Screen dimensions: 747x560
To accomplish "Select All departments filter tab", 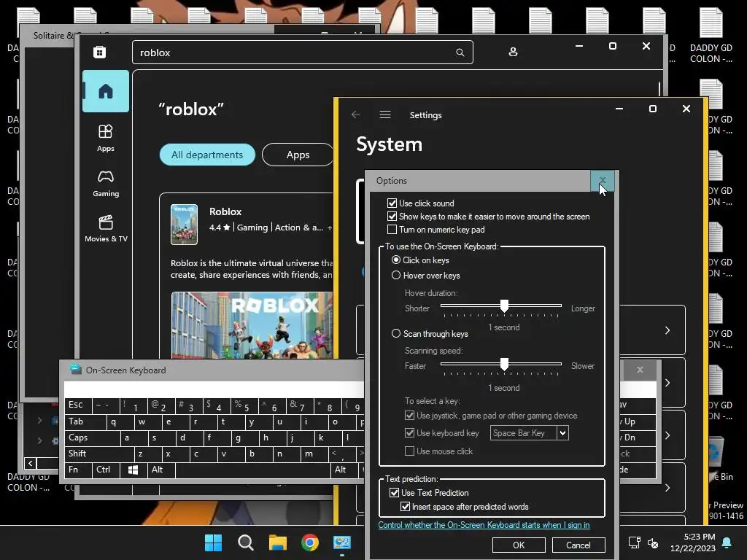I will (207, 155).
